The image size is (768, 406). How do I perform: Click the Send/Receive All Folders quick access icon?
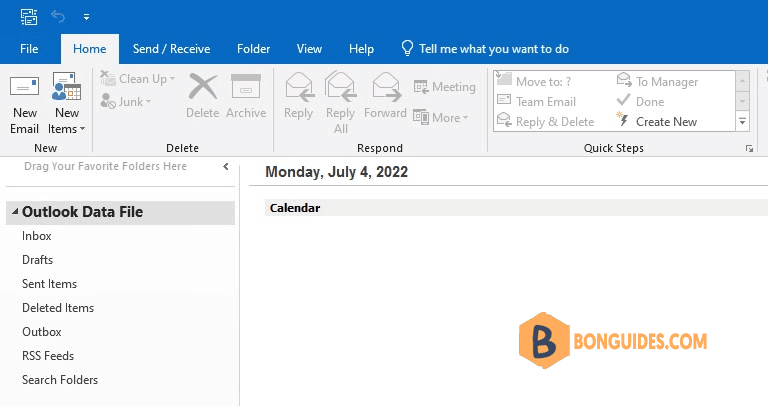29,17
